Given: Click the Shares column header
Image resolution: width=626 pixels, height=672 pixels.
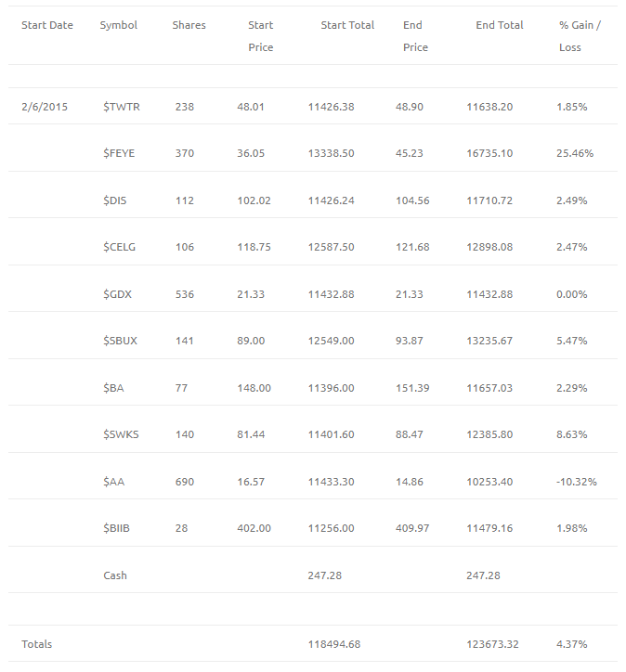Looking at the screenshot, I should point(189,25).
